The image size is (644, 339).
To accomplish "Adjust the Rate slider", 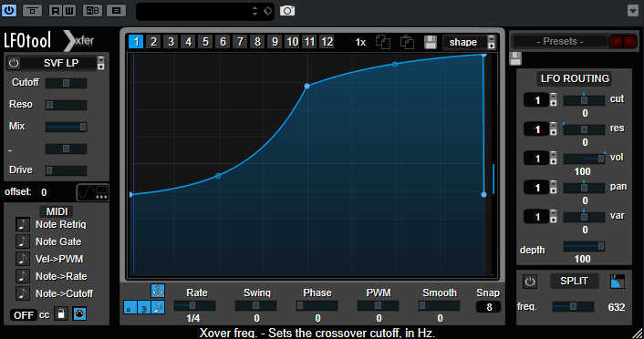I will tap(194, 305).
